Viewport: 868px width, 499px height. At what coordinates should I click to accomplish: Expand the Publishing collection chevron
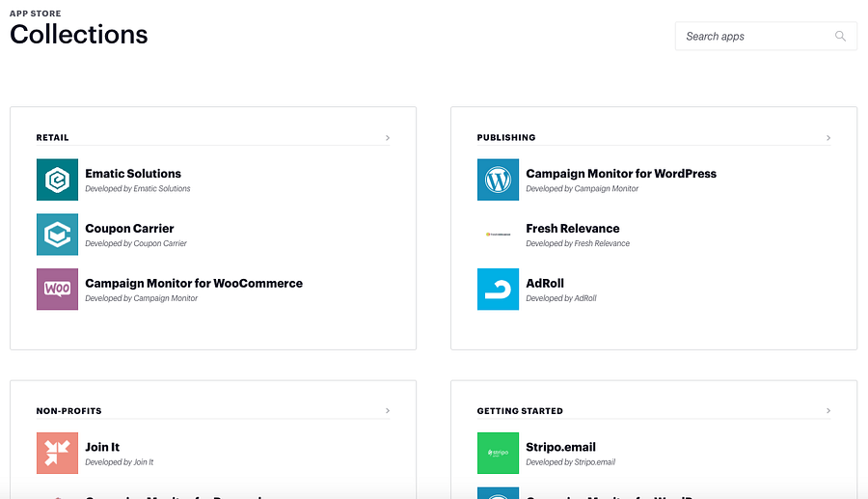coord(828,137)
